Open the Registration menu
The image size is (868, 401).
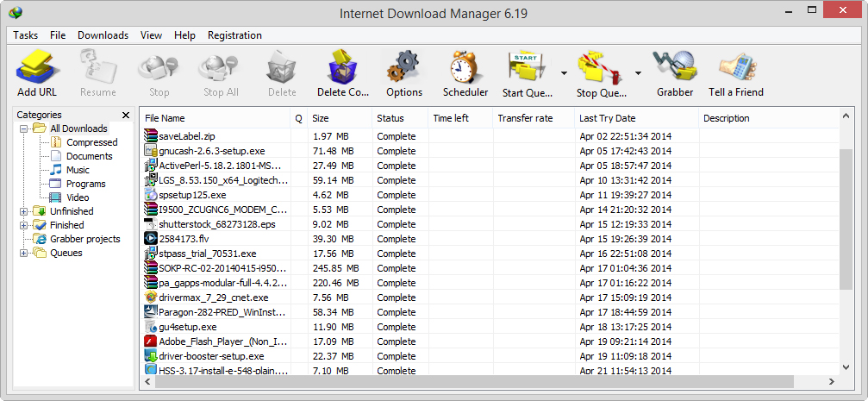pos(234,35)
